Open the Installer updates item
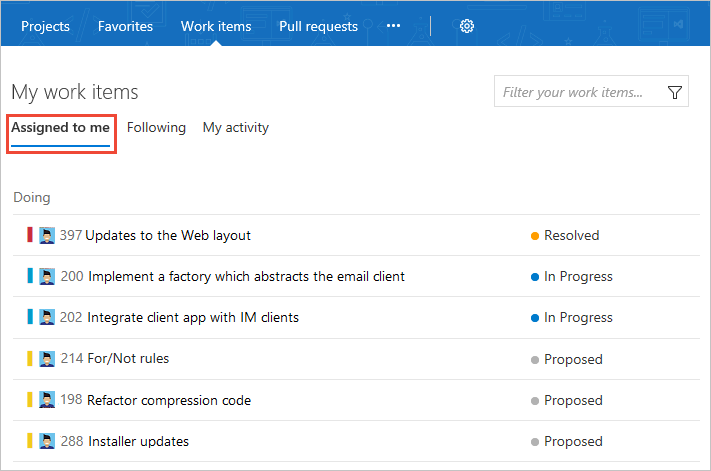This screenshot has width=711, height=471. [138, 441]
